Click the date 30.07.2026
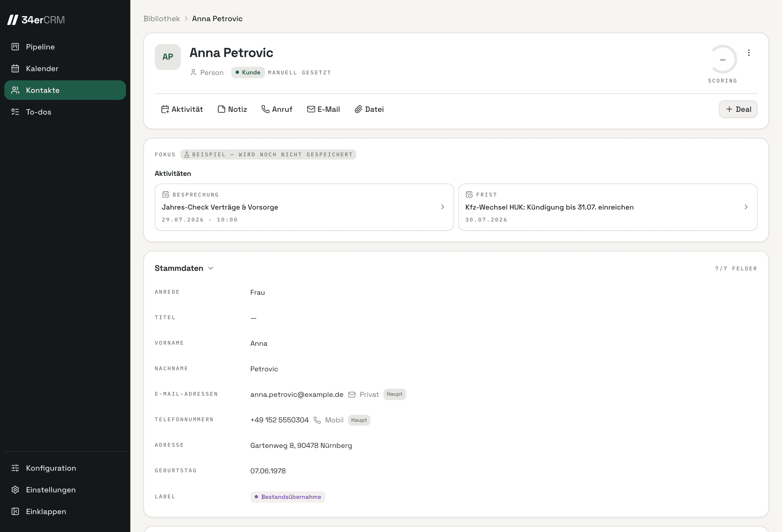This screenshot has height=532, width=782. (486, 220)
